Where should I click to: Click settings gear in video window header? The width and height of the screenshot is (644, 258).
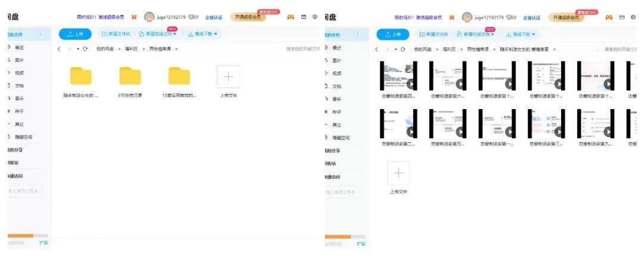tap(633, 17)
